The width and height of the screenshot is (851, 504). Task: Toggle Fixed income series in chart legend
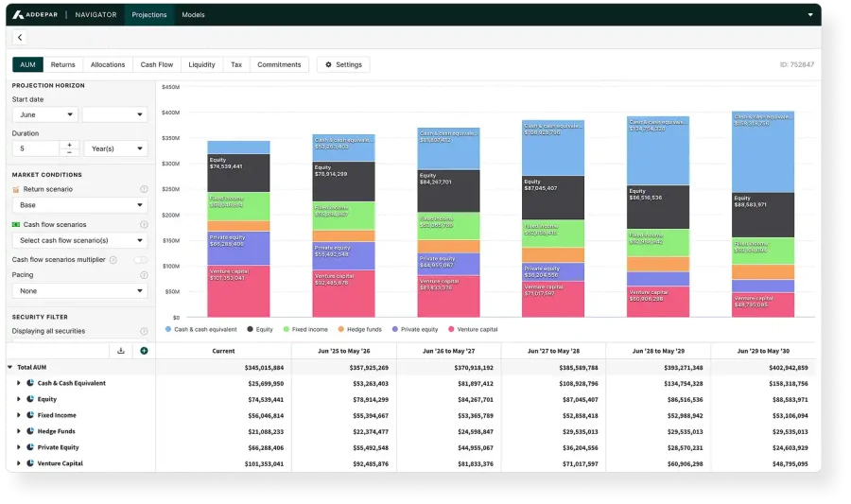point(307,329)
